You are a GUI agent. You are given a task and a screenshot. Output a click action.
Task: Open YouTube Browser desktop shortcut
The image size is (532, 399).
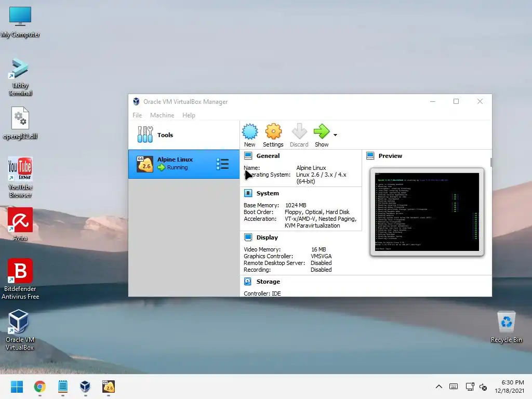point(20,177)
